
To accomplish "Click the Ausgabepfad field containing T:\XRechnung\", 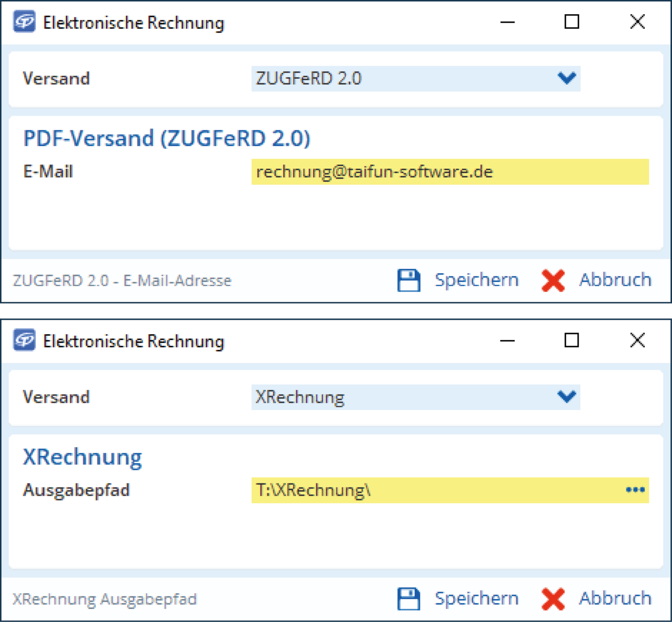I will [x=436, y=490].
